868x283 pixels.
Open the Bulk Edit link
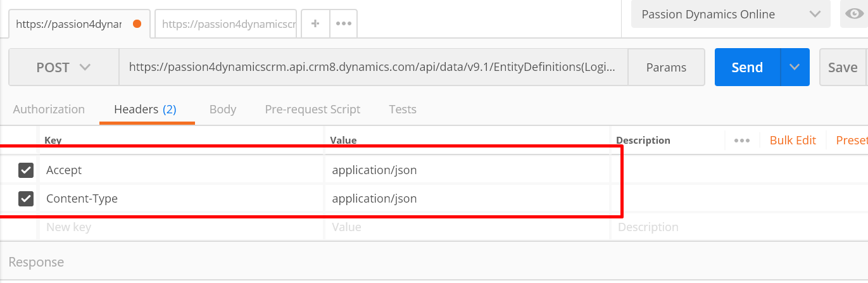point(793,141)
